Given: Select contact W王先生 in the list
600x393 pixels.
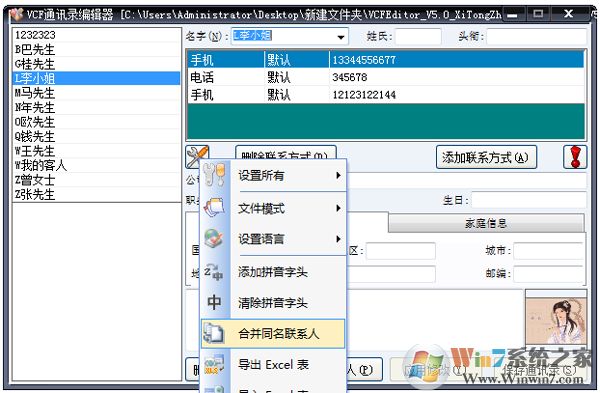Looking at the screenshot, I should tap(96, 151).
